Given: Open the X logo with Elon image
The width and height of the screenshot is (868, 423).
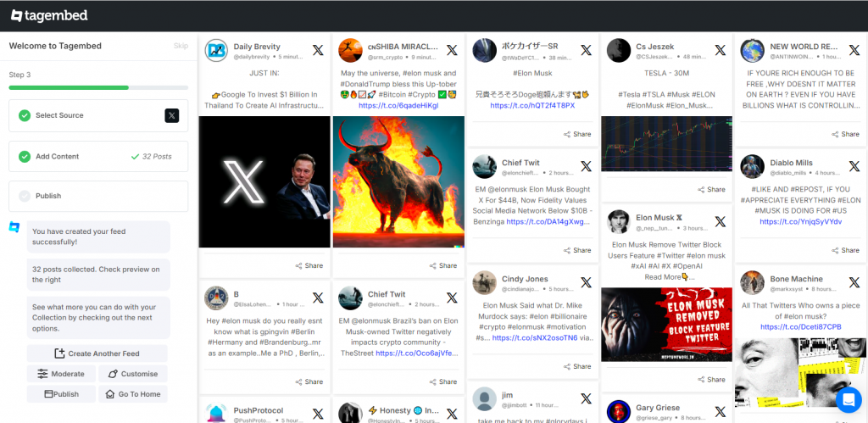Looking at the screenshot, I should pyautogui.click(x=264, y=181).
